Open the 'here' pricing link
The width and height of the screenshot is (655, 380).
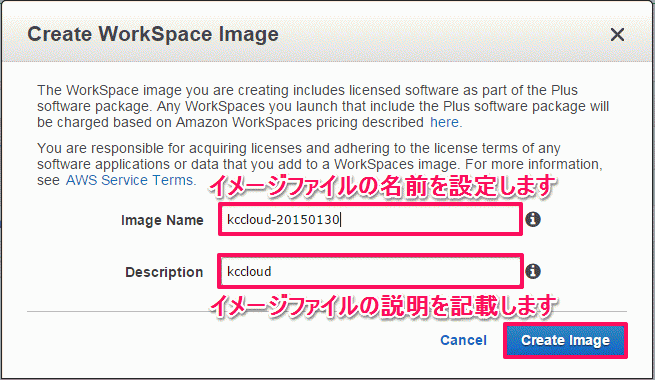pyautogui.click(x=444, y=122)
